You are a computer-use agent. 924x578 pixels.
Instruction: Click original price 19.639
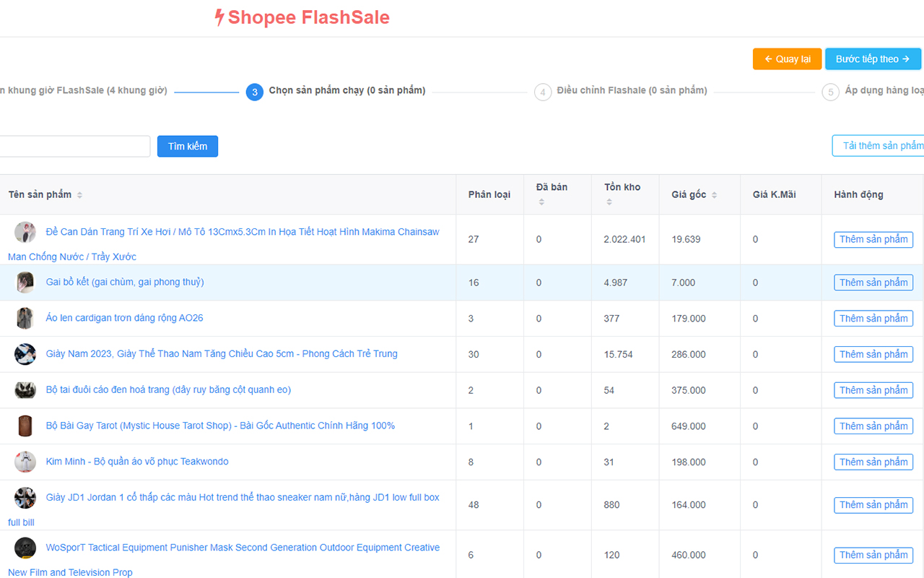click(686, 239)
